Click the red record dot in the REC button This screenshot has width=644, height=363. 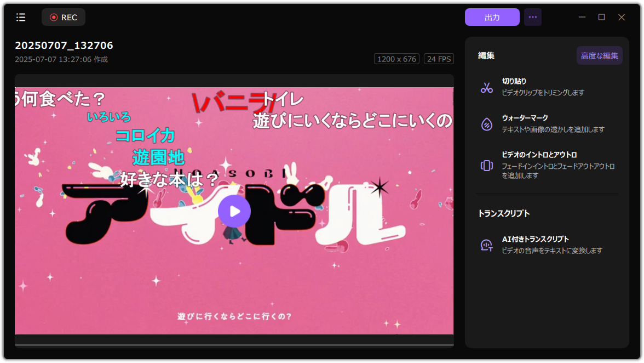tap(54, 17)
